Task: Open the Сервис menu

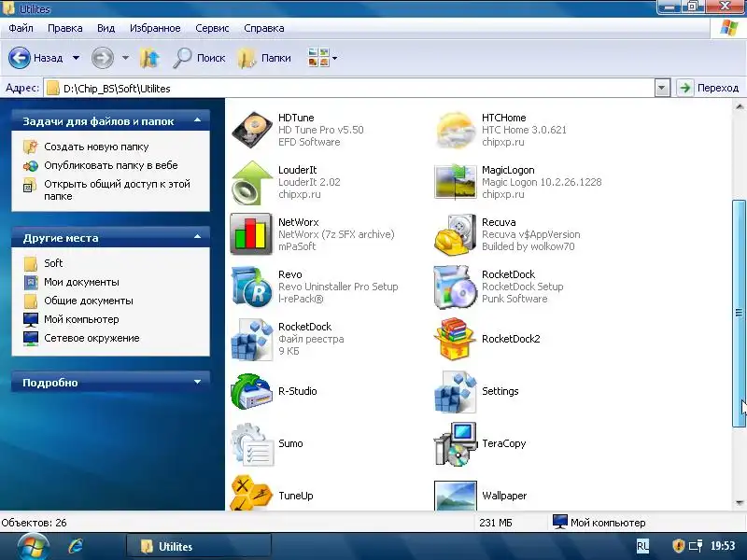Action: [212, 28]
